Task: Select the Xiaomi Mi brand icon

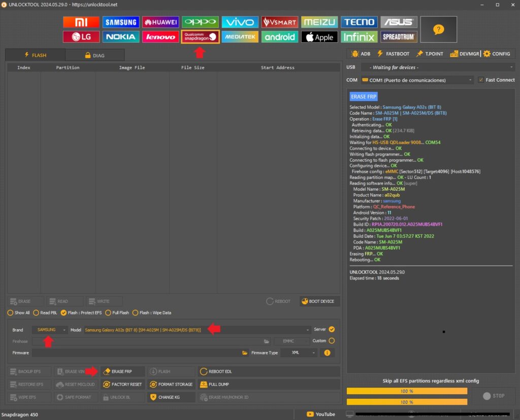Action: click(81, 22)
